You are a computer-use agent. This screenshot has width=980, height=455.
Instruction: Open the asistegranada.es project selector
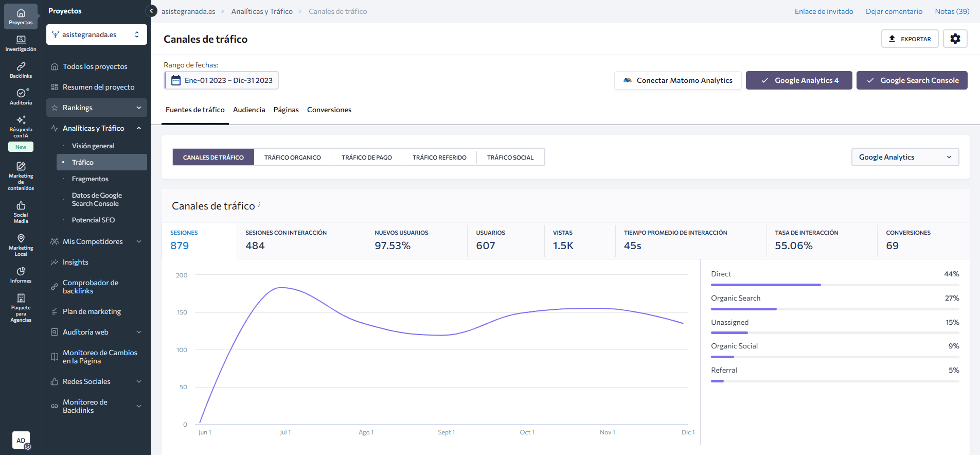coord(96,35)
